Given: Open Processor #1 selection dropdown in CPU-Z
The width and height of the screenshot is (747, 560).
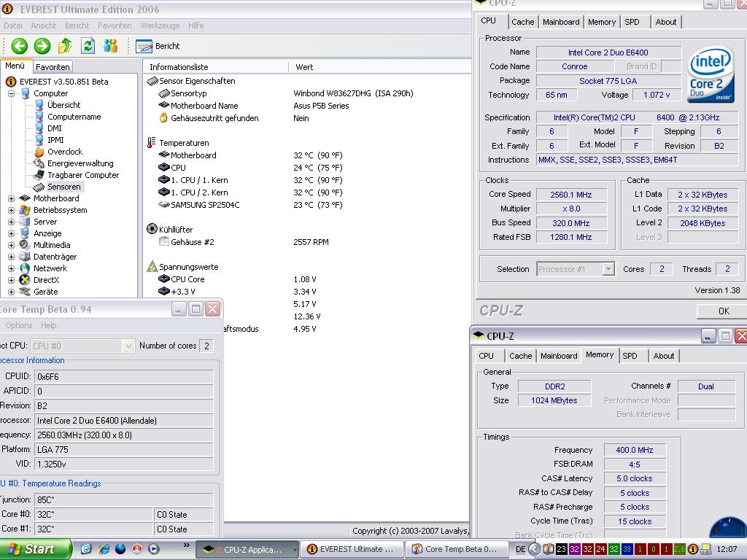Looking at the screenshot, I should coord(575,269).
